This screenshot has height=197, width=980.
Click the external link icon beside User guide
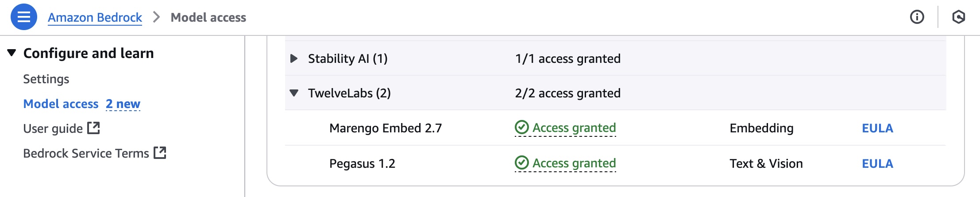(x=93, y=128)
